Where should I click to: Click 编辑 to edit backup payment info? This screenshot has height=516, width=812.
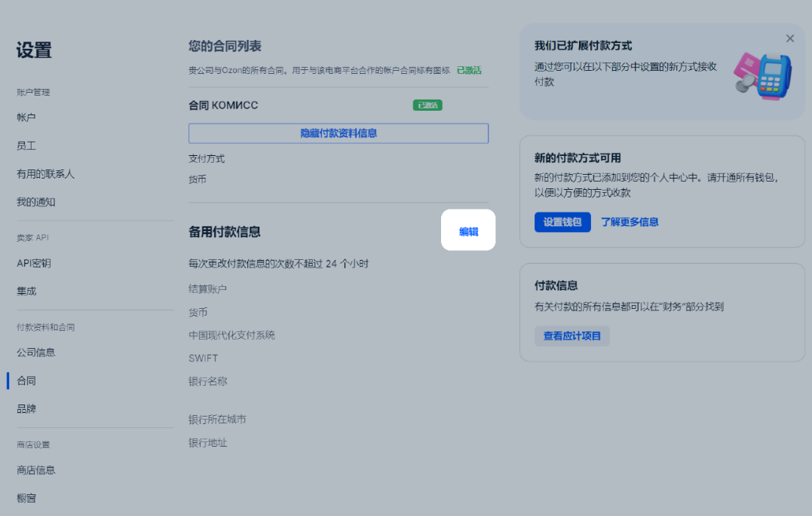(x=468, y=231)
